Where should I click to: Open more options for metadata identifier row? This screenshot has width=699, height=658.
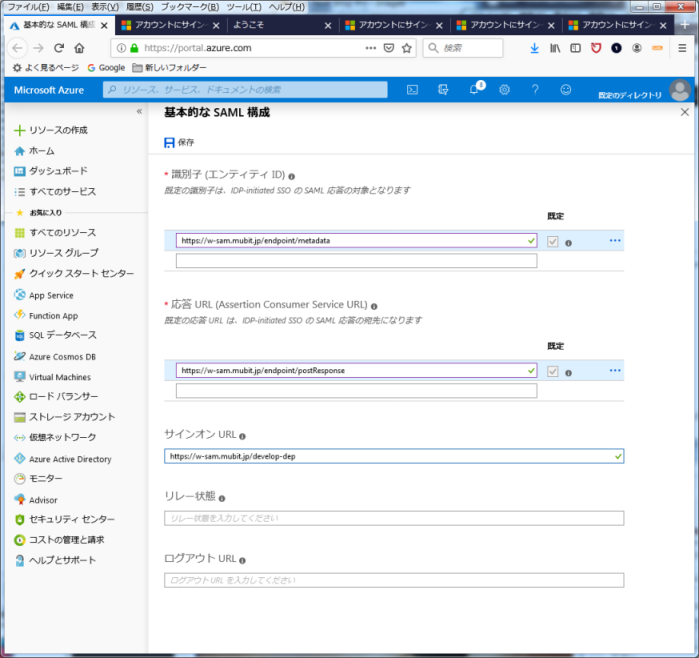615,241
